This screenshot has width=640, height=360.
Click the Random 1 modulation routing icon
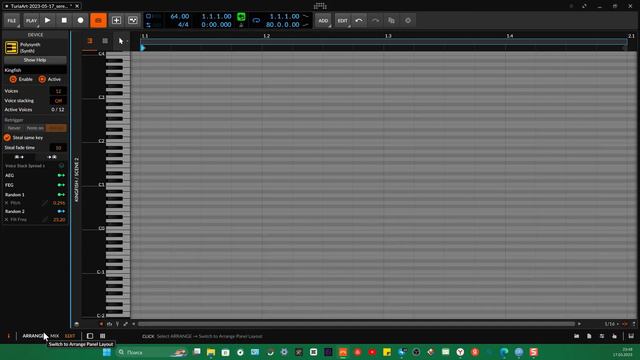tap(61, 195)
